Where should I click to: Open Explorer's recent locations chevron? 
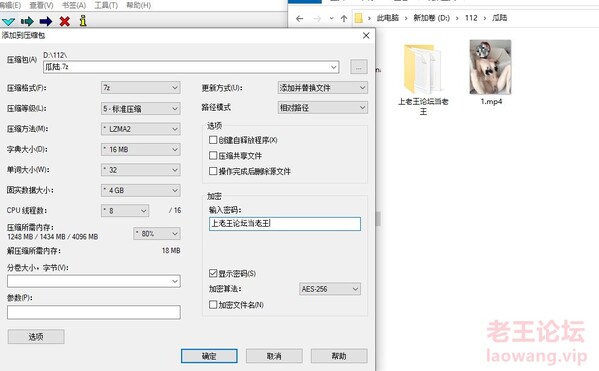pos(331,18)
